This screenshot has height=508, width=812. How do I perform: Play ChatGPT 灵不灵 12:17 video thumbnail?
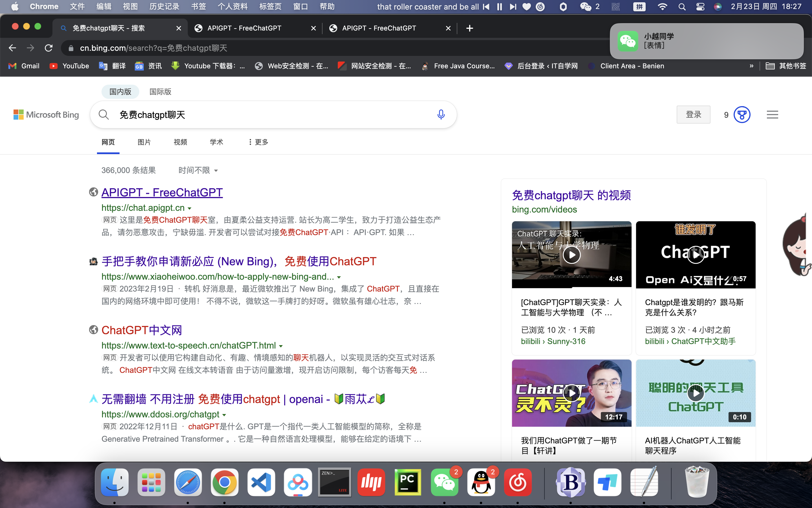click(x=572, y=393)
